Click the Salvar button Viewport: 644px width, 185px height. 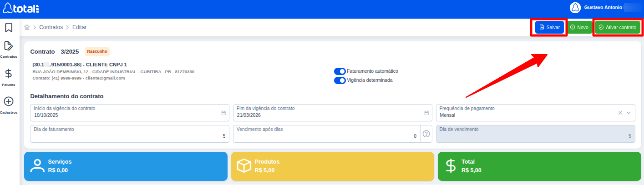[549, 27]
